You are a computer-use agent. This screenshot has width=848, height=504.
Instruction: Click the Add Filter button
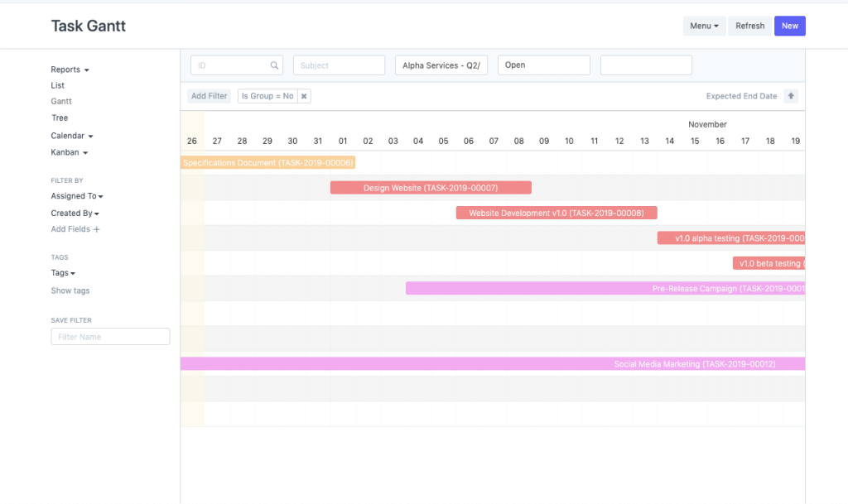(x=209, y=96)
